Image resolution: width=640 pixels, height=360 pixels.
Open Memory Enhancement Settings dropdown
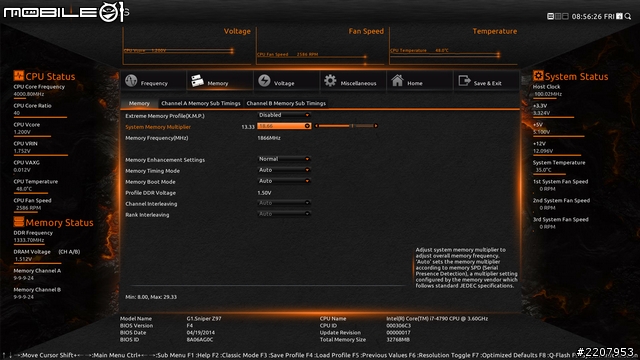pos(284,159)
